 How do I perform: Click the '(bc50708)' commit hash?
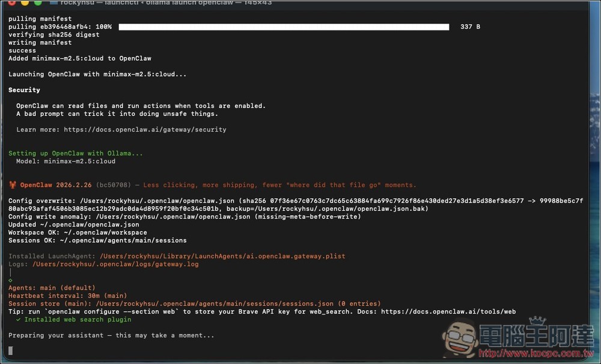point(113,185)
